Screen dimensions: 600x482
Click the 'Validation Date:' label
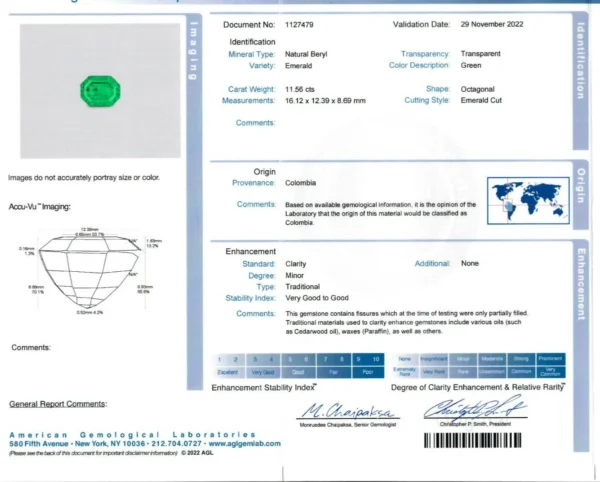coord(421,24)
